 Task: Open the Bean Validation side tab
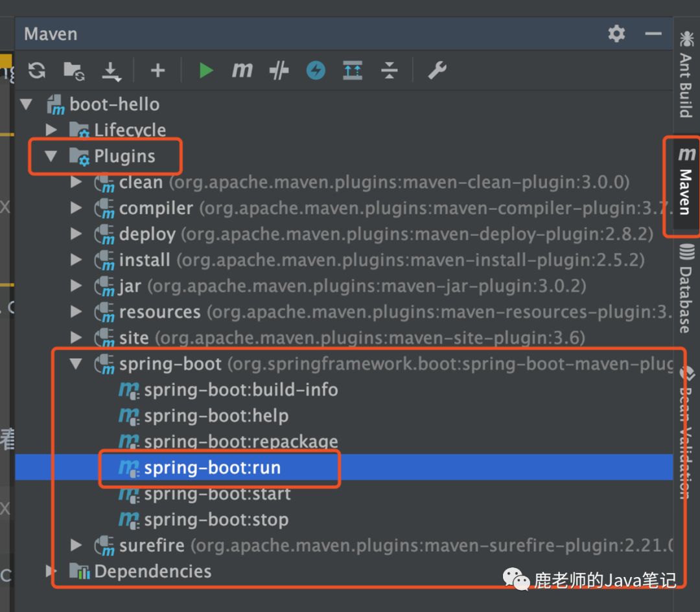(686, 432)
